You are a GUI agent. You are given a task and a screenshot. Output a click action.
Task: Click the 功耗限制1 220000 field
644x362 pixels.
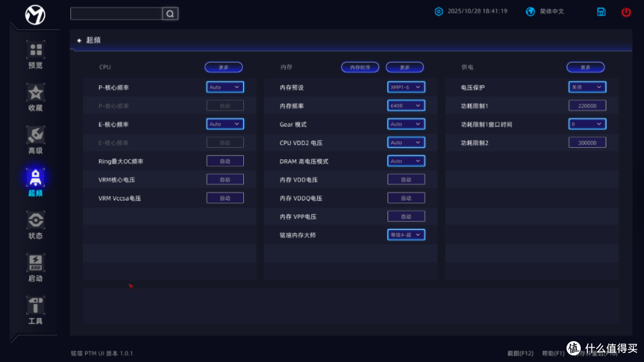(587, 106)
